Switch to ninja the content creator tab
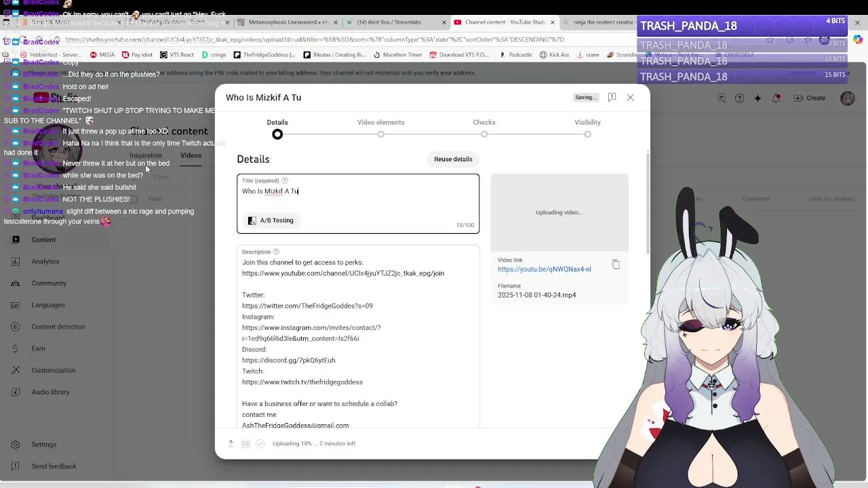Image resolution: width=868 pixels, height=488 pixels. coord(603,22)
